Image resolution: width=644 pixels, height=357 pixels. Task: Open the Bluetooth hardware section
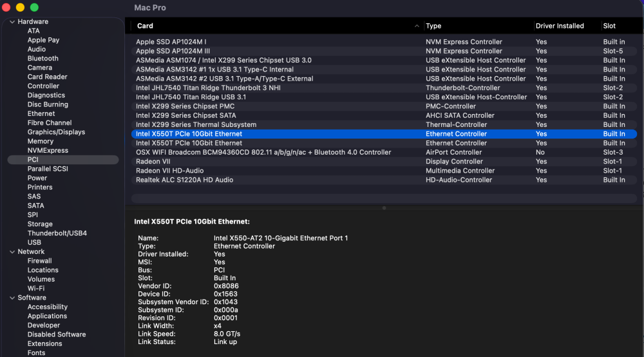[43, 59]
